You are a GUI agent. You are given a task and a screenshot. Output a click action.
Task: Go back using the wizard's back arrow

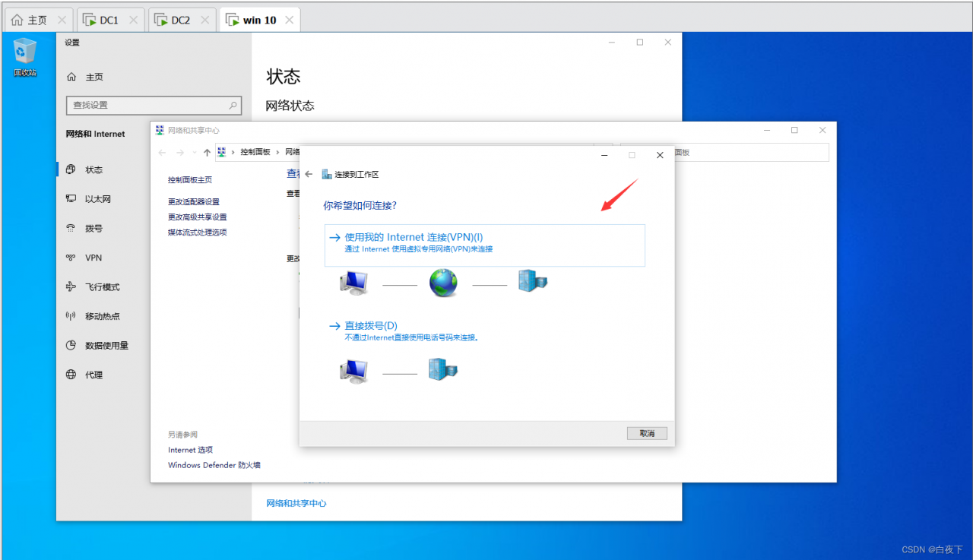[309, 174]
